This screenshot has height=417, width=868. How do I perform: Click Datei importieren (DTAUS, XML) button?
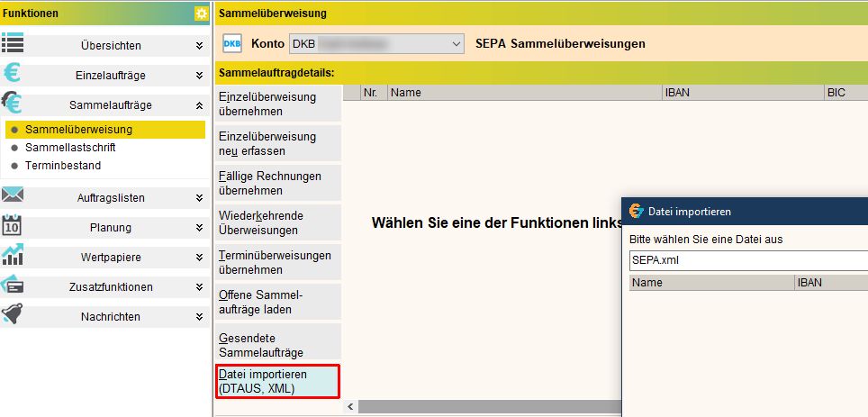278,381
